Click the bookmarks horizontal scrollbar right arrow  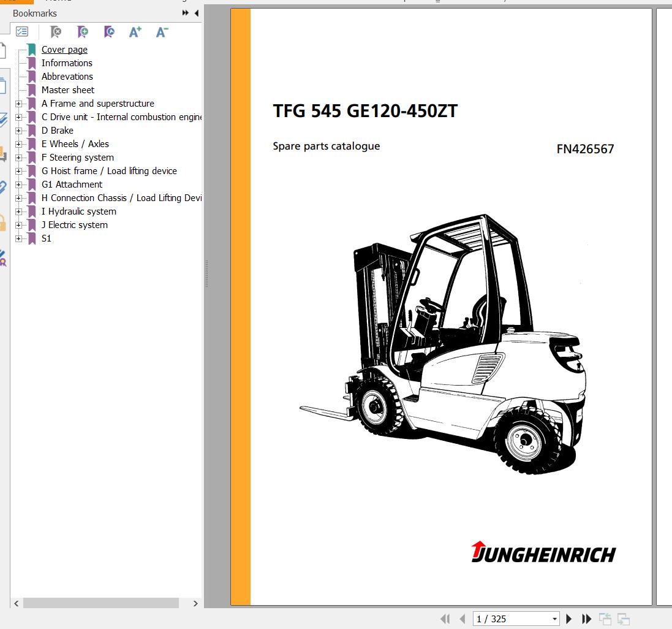click(195, 603)
